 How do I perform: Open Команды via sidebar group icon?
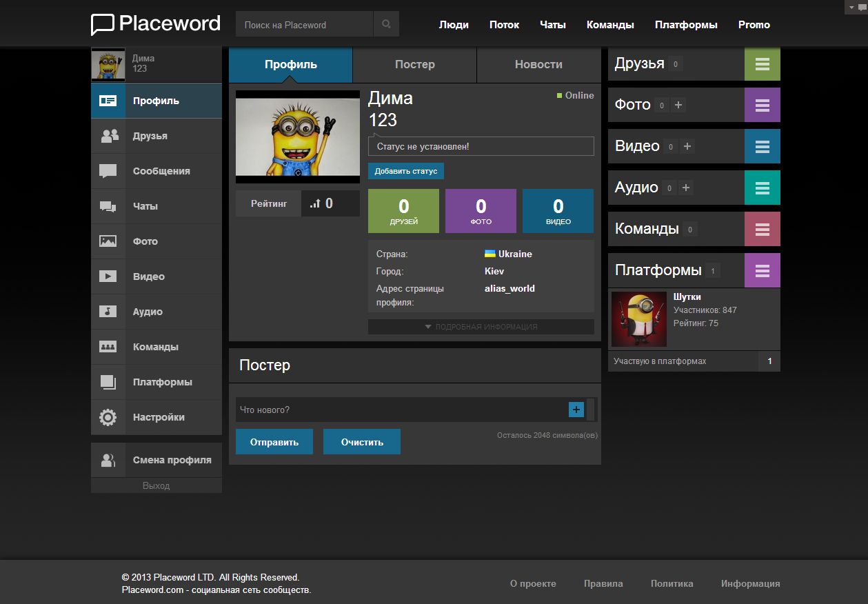click(108, 347)
